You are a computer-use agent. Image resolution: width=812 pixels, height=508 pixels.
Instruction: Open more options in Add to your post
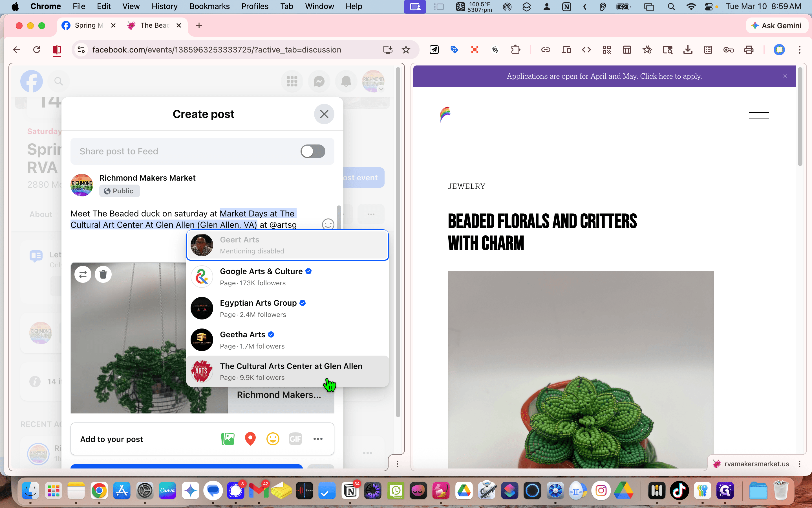click(x=318, y=439)
